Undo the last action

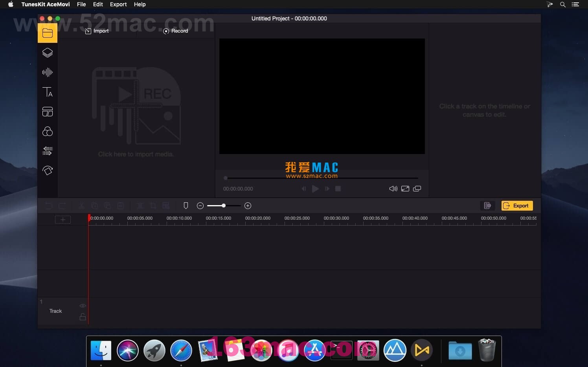pyautogui.click(x=49, y=206)
